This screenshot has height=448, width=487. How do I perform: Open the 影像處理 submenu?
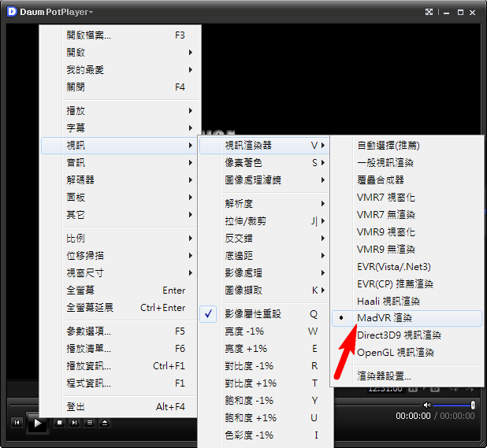pos(264,273)
